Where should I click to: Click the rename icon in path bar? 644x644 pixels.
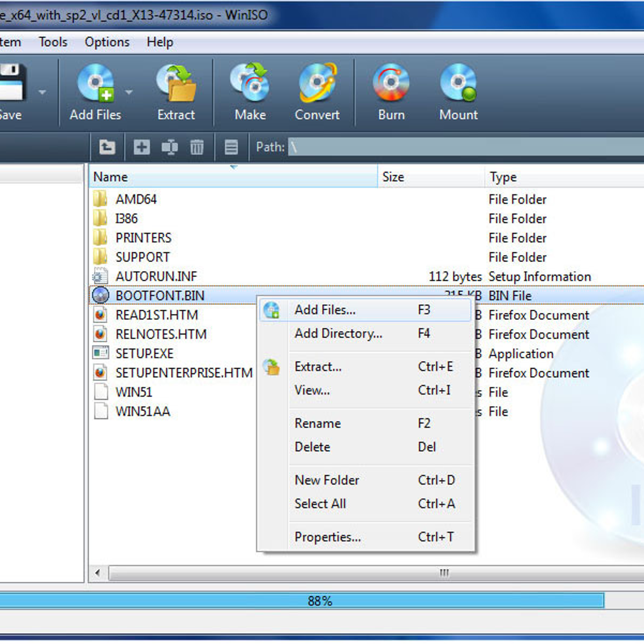[170, 147]
